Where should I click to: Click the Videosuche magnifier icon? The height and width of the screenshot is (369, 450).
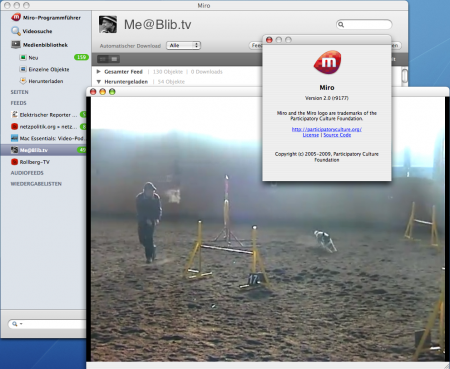click(x=16, y=31)
